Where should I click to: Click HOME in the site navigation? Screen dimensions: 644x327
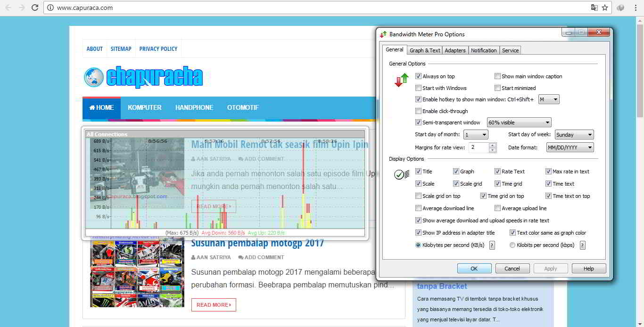[101, 108]
